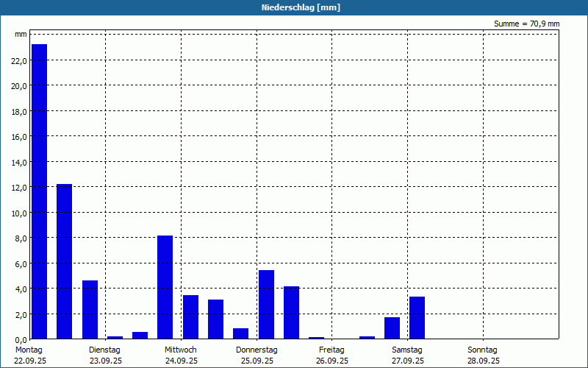Select the Montag day label
The image size is (588, 368).
[x=29, y=350]
